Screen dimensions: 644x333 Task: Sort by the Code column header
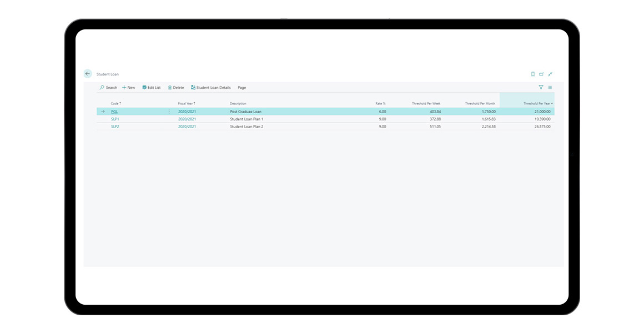point(115,104)
